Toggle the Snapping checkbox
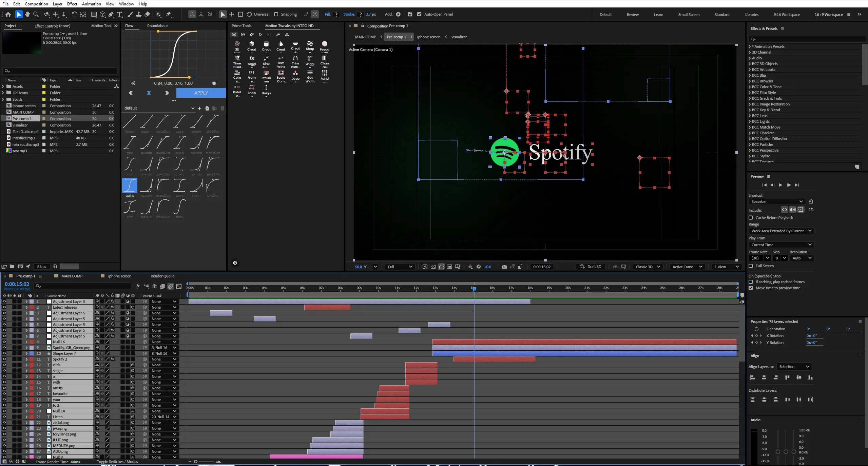 point(276,14)
